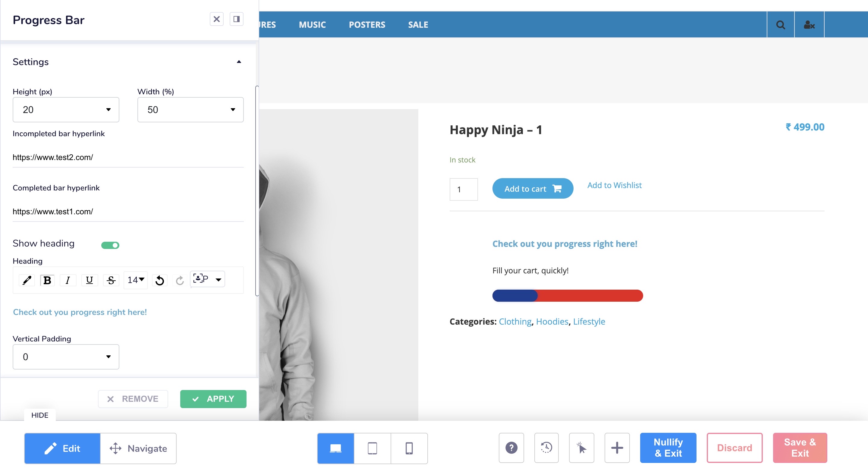868x475 pixels.
Task: Click the redo icon in heading editor
Action: click(x=180, y=280)
